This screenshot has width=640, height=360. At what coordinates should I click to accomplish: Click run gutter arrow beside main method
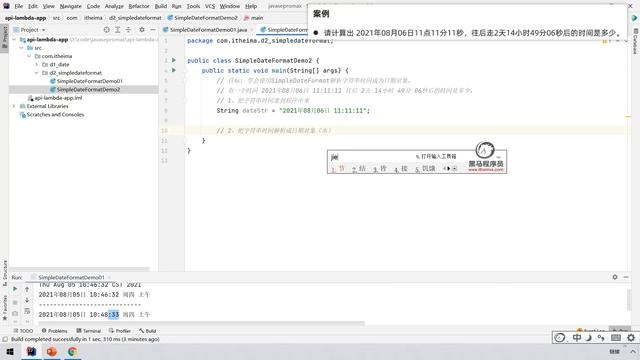click(x=174, y=70)
